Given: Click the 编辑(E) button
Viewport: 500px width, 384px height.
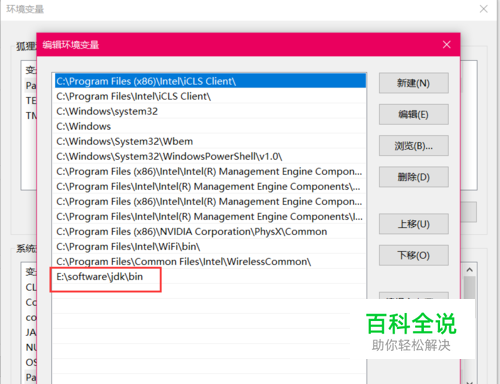Looking at the screenshot, I should (x=414, y=114).
